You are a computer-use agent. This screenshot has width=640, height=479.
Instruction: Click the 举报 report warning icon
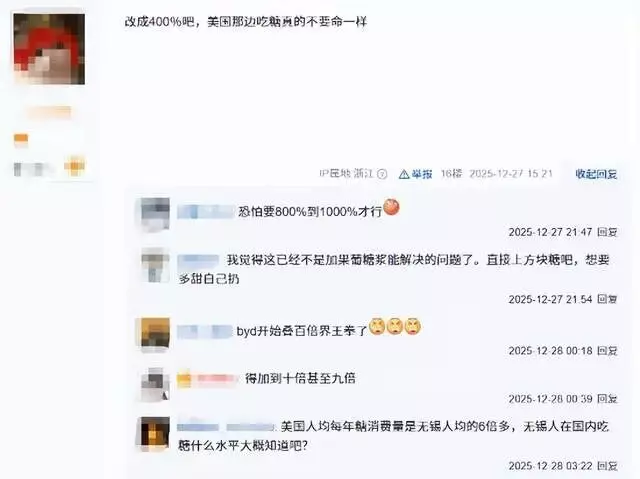[x=404, y=174]
